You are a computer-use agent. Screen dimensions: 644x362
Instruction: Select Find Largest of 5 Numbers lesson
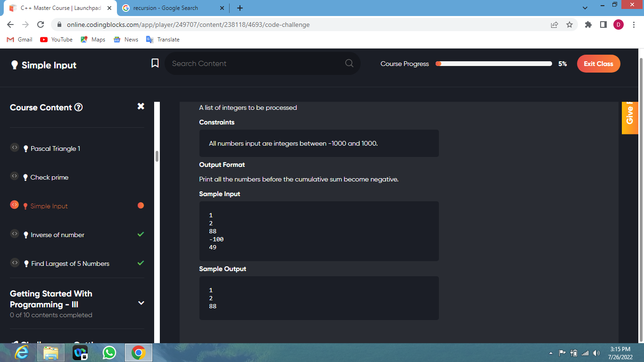[70, 263]
